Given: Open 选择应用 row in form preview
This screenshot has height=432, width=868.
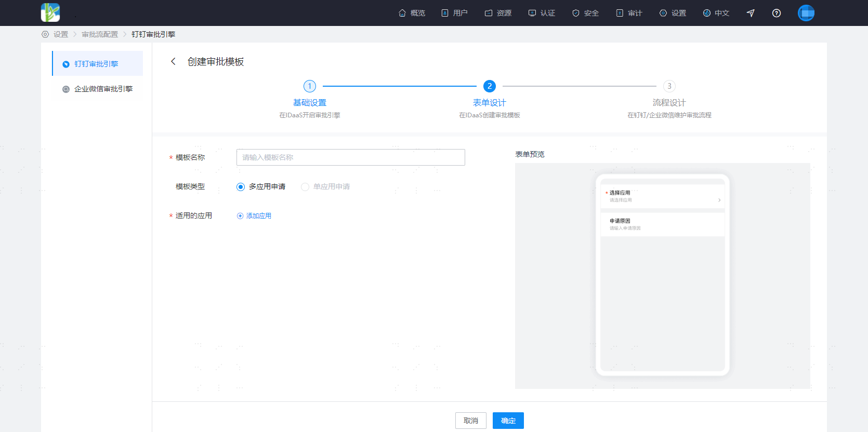Looking at the screenshot, I should click(x=663, y=196).
